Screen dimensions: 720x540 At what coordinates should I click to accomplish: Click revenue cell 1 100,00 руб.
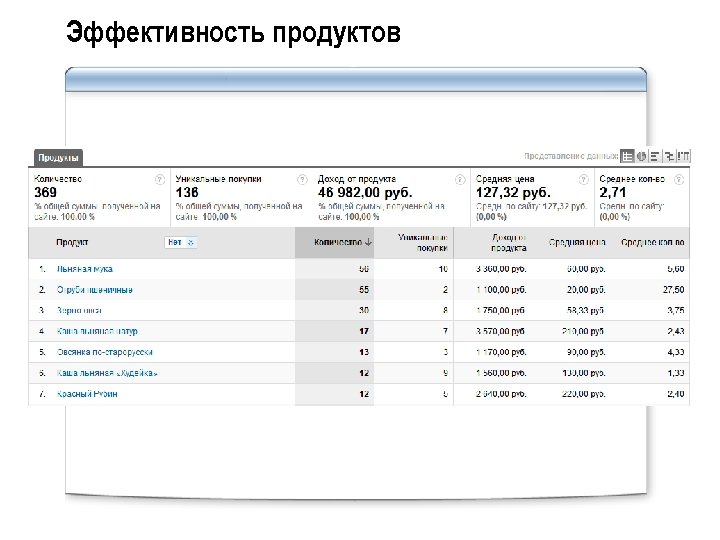pyautogui.click(x=501, y=290)
